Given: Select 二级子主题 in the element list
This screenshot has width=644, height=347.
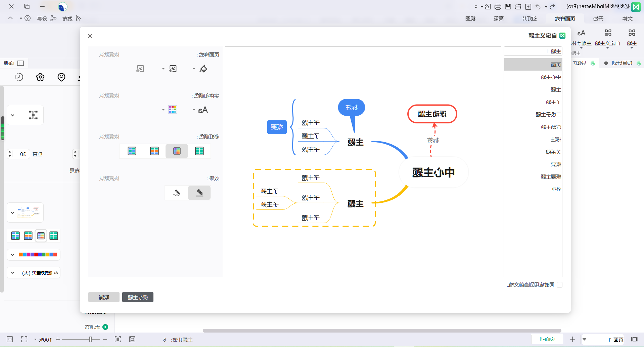Looking at the screenshot, I should (533, 115).
